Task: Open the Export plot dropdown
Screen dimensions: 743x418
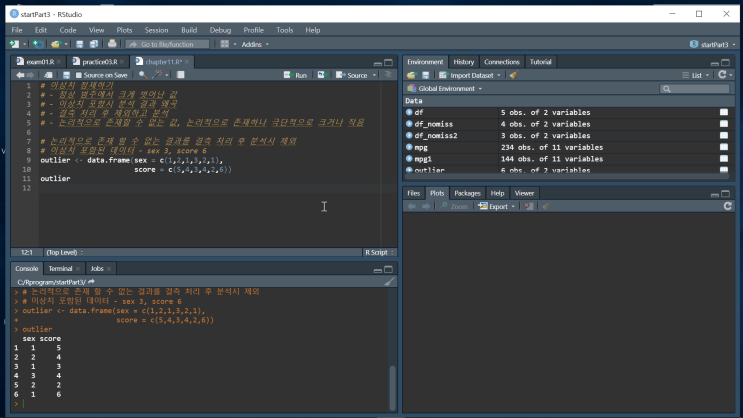Action: [x=496, y=206]
